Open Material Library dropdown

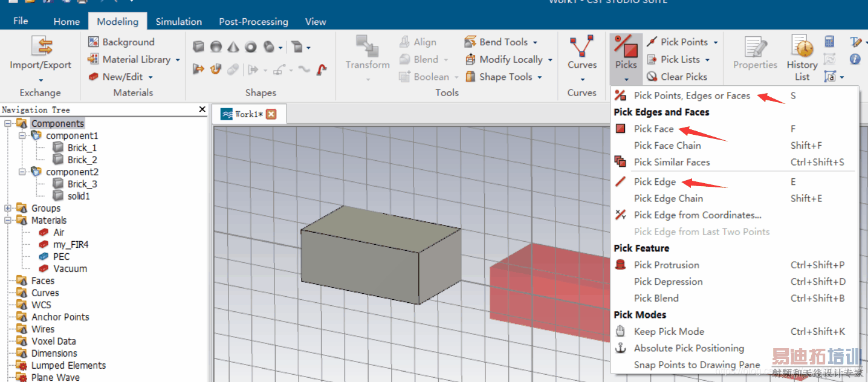134,59
